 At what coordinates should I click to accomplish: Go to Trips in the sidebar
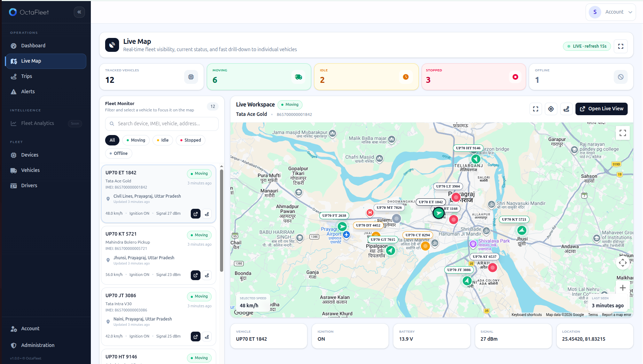(46, 76)
